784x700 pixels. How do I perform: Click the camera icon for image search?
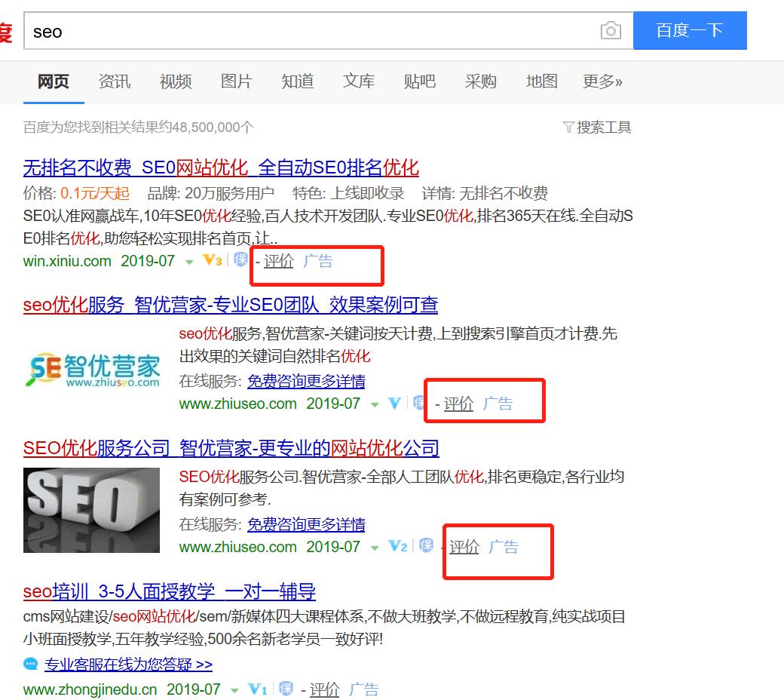611,30
